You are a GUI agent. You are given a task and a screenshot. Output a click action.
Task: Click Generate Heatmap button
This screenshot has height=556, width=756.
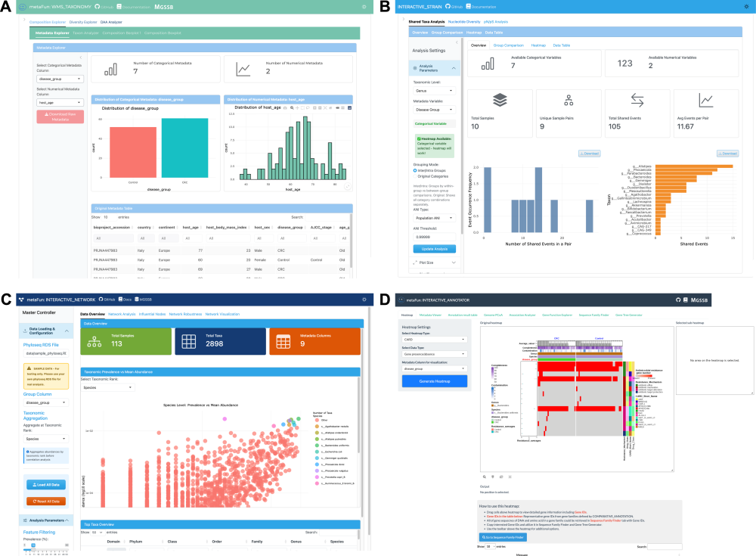pyautogui.click(x=435, y=381)
